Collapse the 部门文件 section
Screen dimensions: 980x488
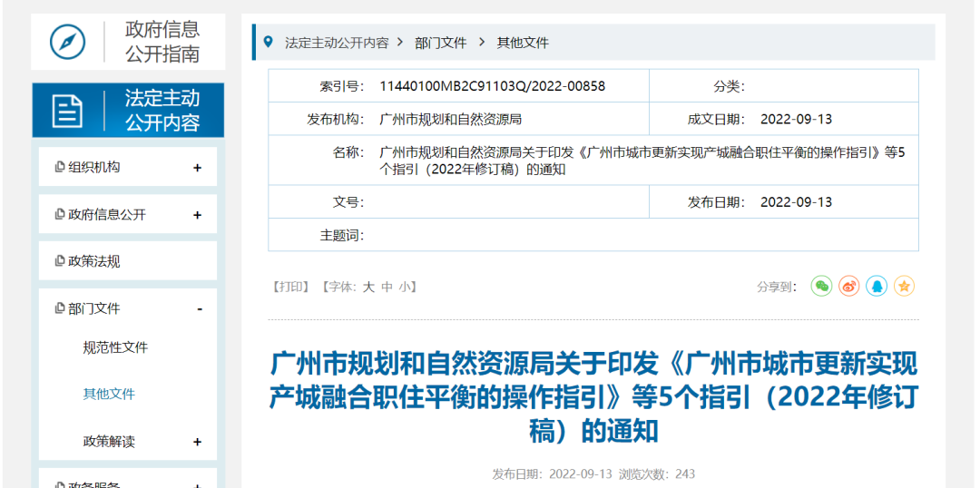(x=199, y=309)
